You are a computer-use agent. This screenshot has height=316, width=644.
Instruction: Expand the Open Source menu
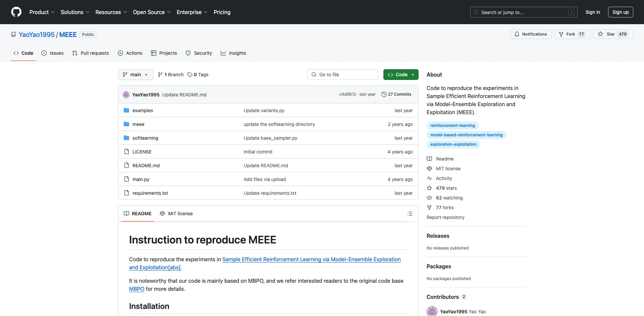click(x=152, y=12)
